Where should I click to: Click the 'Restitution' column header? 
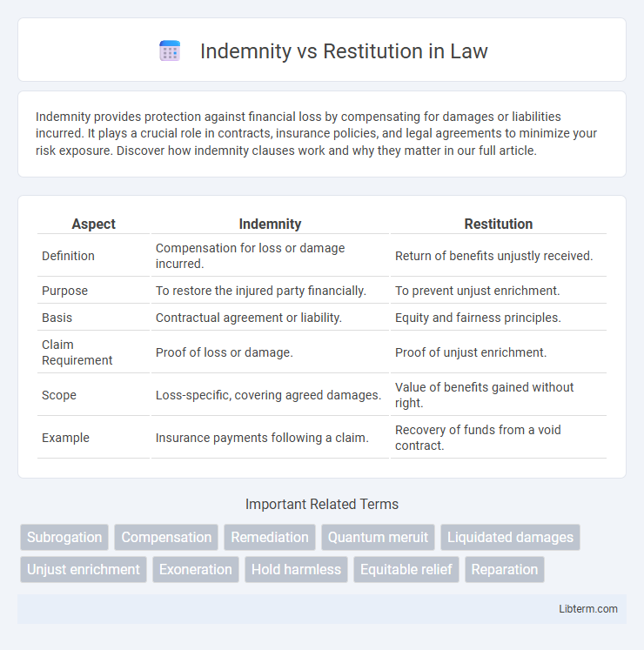[498, 224]
